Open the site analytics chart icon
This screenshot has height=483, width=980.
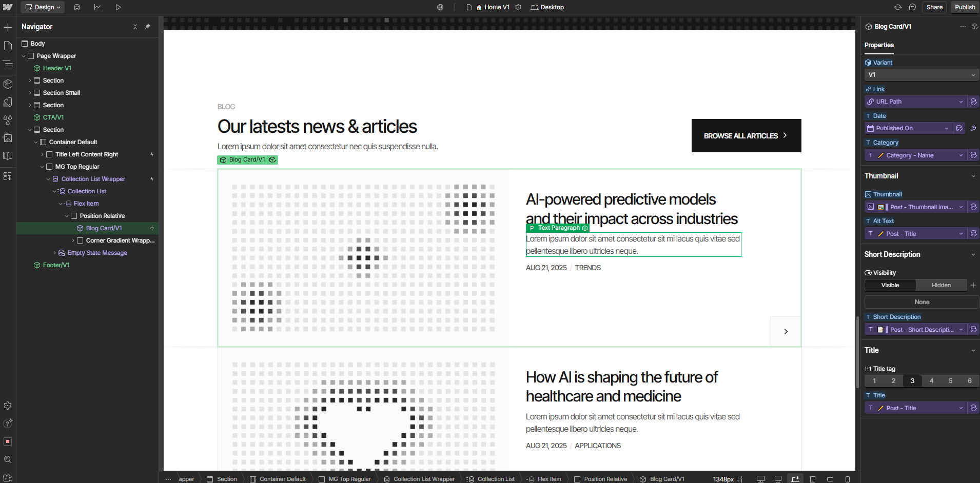tap(97, 7)
